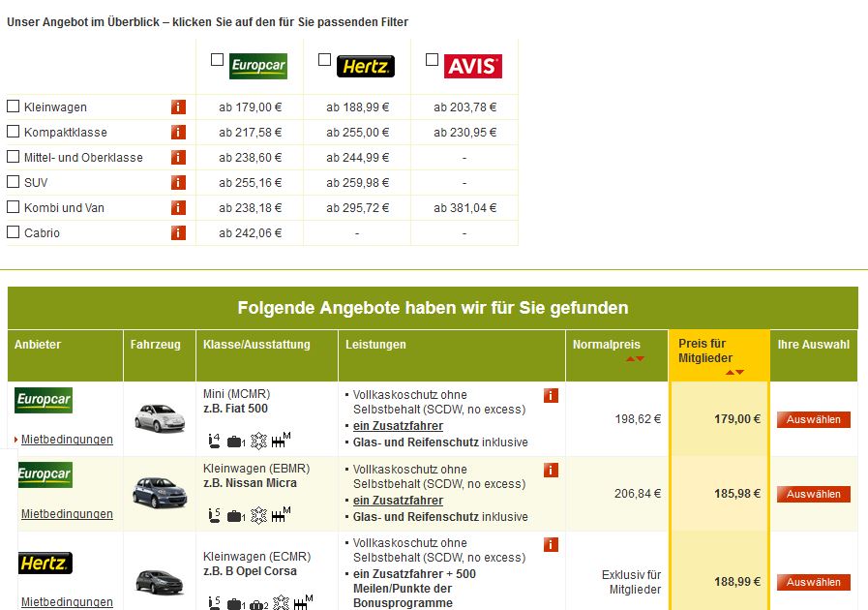868x610 pixels.
Task: Open the info icon next to Kleinwagen filter row
Action: point(177,107)
